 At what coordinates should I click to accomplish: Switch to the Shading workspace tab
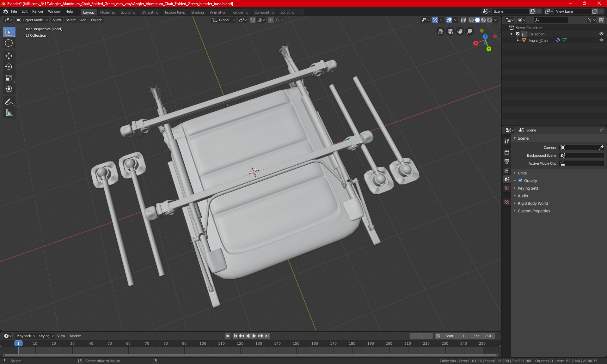[197, 12]
